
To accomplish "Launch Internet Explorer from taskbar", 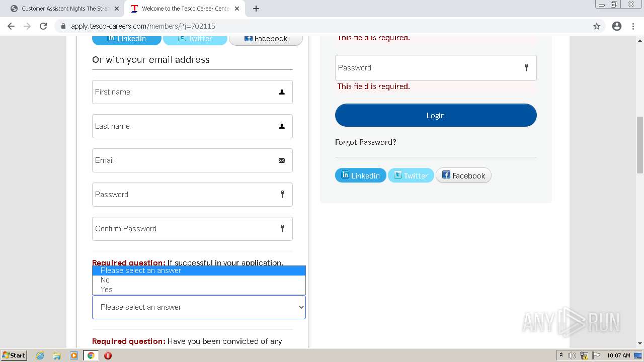I will (x=40, y=355).
